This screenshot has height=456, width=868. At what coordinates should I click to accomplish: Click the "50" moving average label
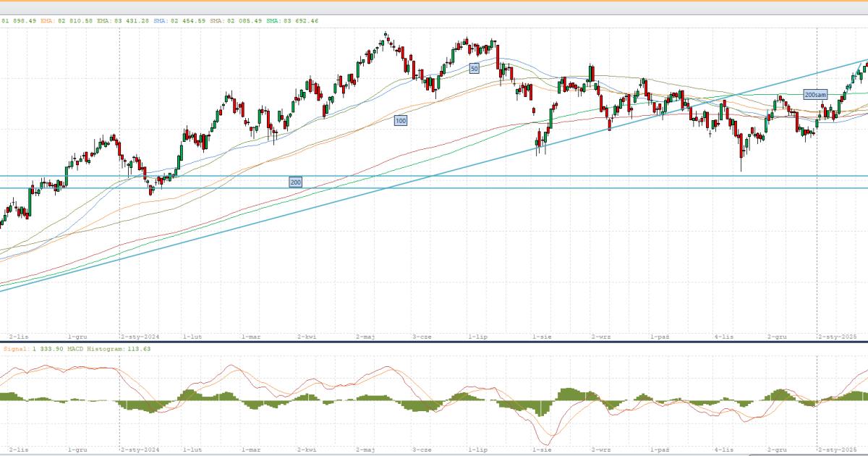[x=474, y=68]
